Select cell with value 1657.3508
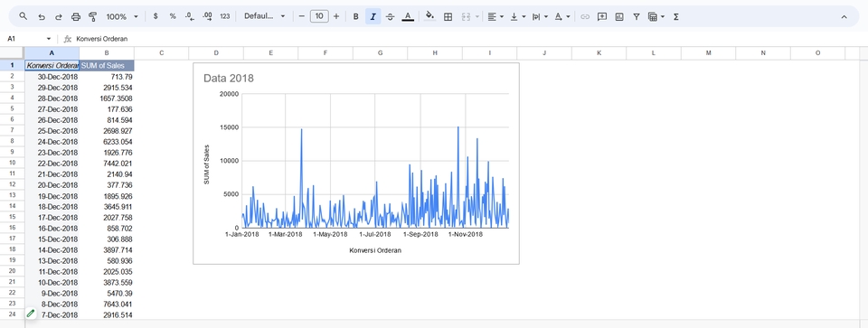This screenshot has height=328, width=868. click(x=107, y=98)
